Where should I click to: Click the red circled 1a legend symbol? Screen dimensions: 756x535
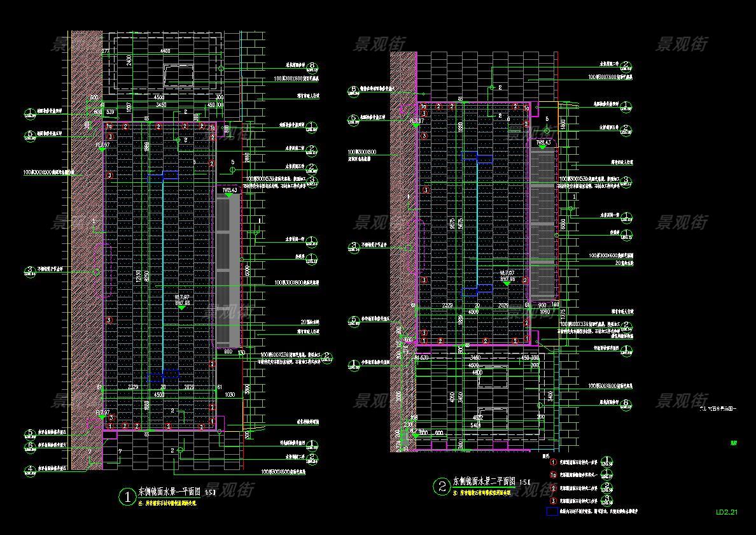[x=553, y=474]
